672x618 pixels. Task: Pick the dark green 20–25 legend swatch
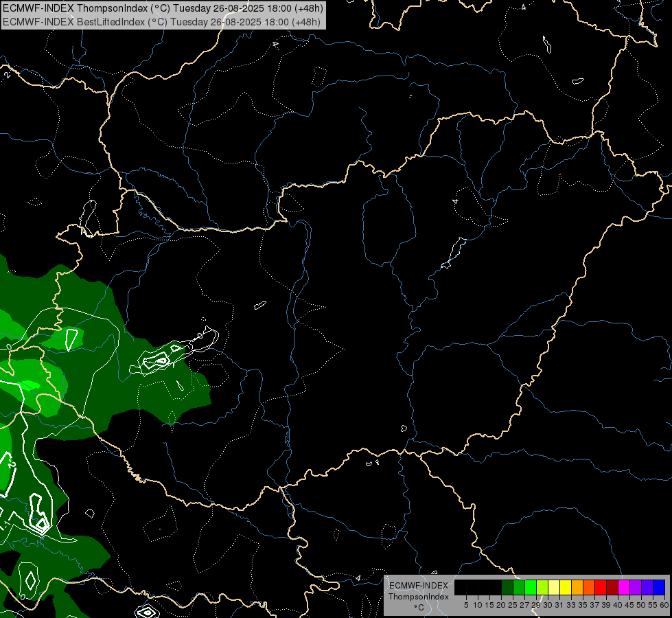[507, 587]
